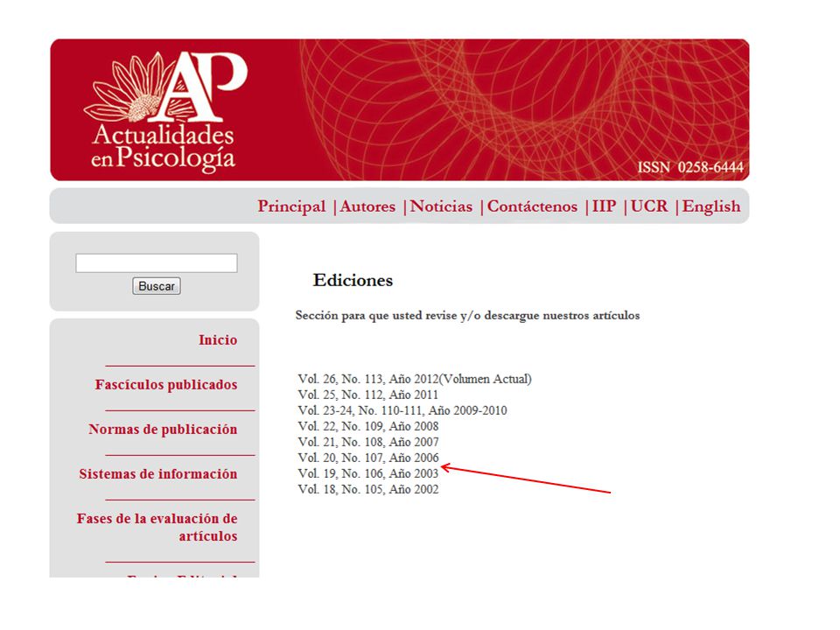Open Vol. 25, No. 112, Año 2011 edition
The height and width of the screenshot is (630, 840).
pyautogui.click(x=368, y=395)
